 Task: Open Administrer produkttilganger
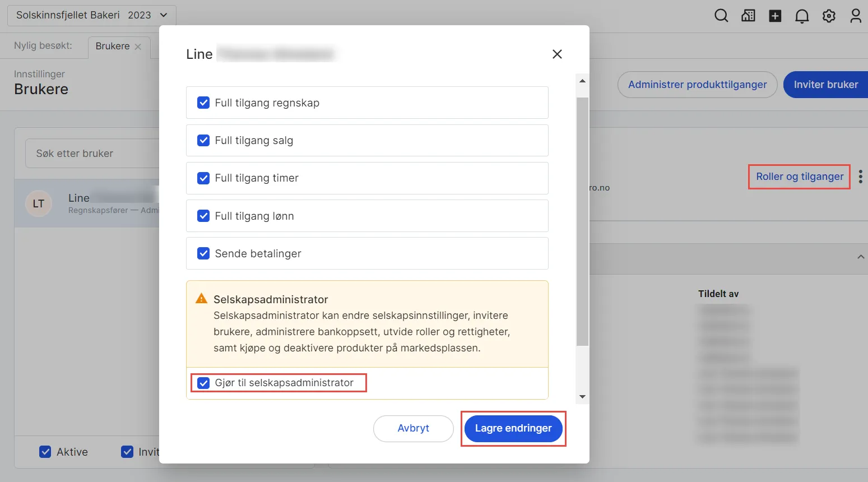[697, 85]
